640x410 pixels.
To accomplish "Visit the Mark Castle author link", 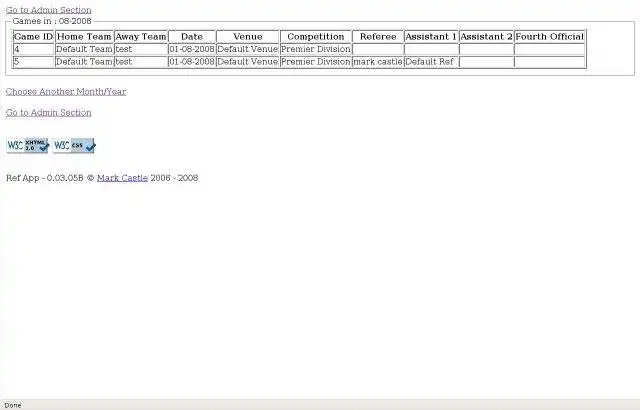I will (122, 178).
